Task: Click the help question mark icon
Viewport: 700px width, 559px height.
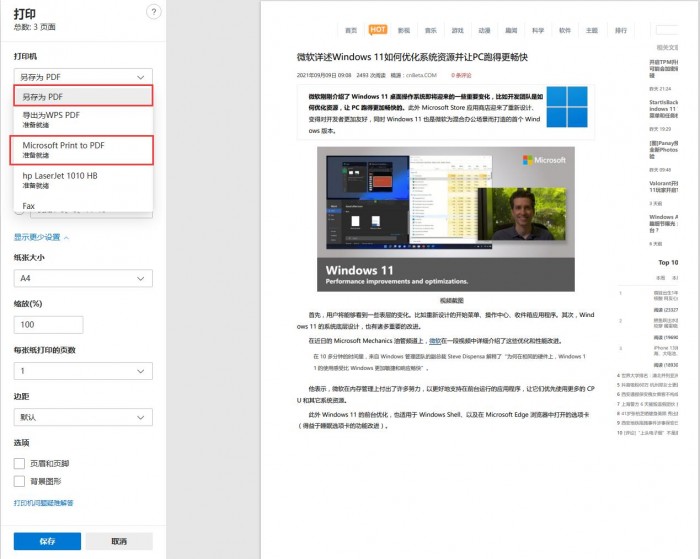Action: 153,12
